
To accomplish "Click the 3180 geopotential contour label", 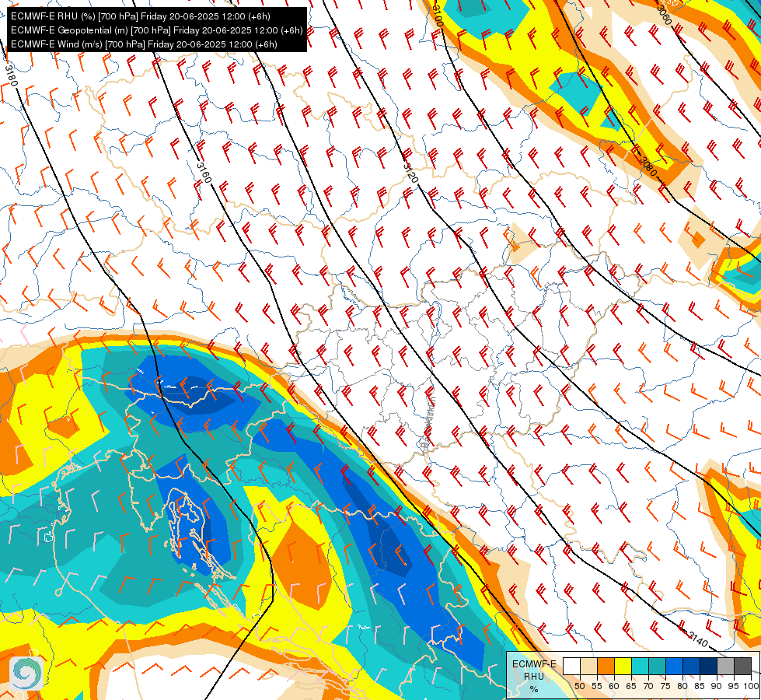I will (x=11, y=75).
